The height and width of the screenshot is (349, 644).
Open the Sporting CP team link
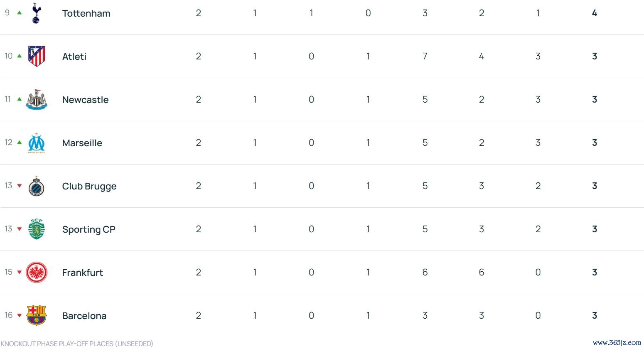point(88,229)
